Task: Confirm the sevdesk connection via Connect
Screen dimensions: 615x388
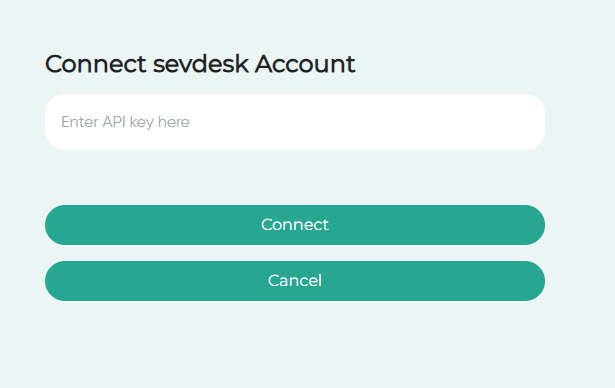Action: pyautogui.click(x=295, y=225)
